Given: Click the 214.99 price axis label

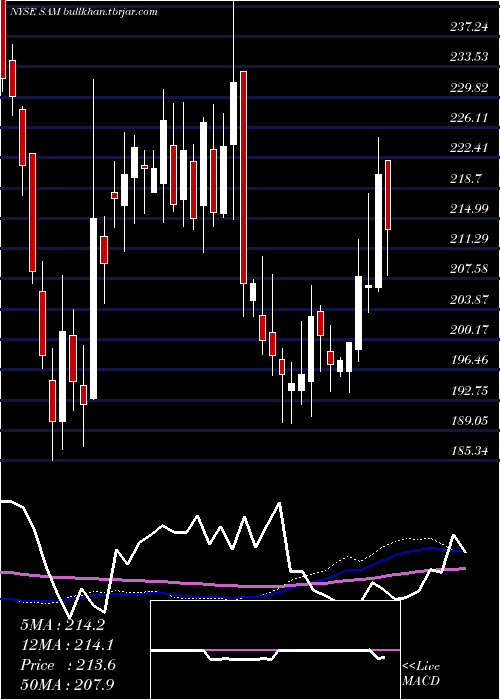Looking at the screenshot, I should click(x=470, y=209).
